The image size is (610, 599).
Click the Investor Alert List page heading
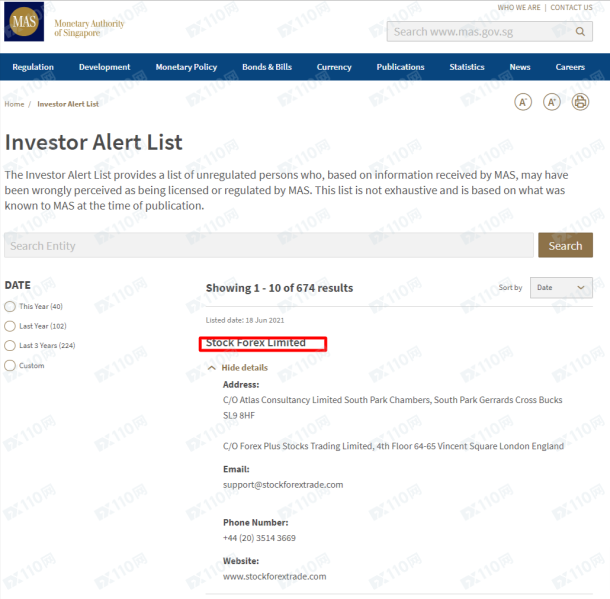(93, 142)
